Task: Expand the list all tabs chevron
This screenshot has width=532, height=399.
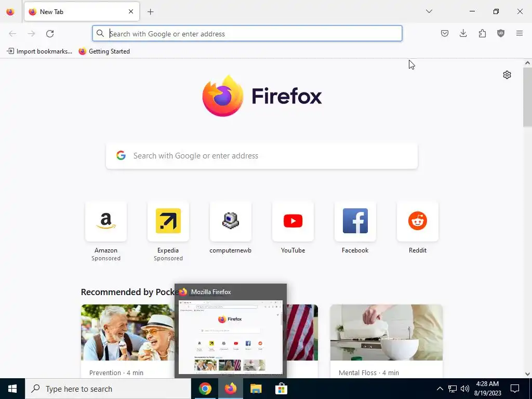Action: [x=429, y=11]
